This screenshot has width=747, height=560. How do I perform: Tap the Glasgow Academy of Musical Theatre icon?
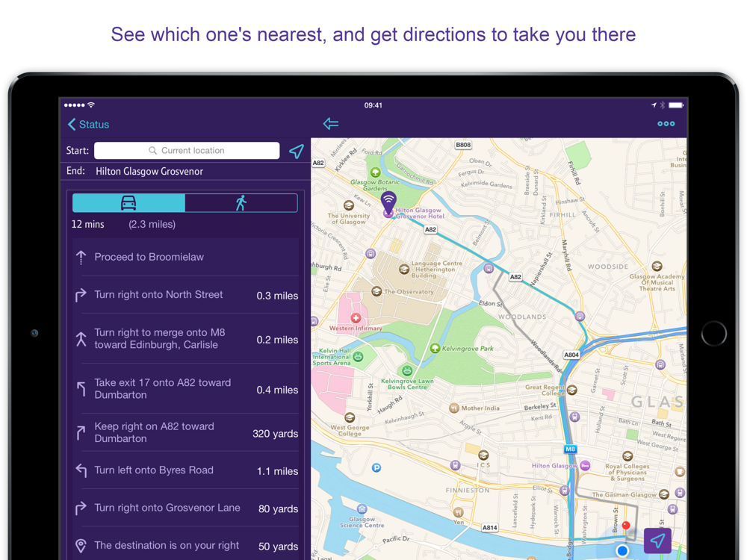[657, 266]
